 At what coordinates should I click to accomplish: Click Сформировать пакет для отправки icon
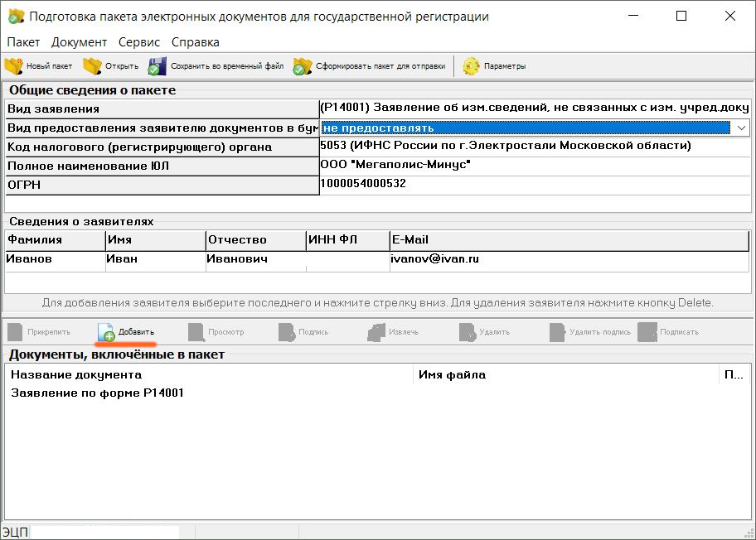click(x=302, y=66)
